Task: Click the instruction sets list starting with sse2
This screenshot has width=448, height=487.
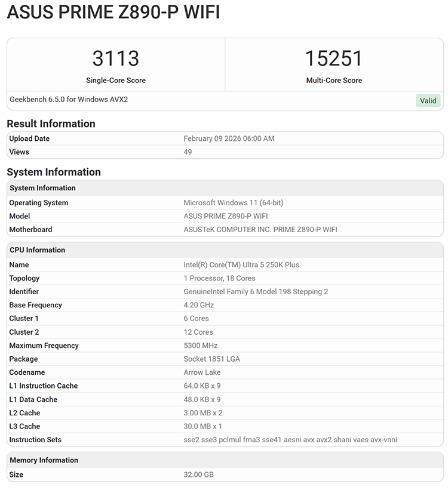Action: (290, 440)
